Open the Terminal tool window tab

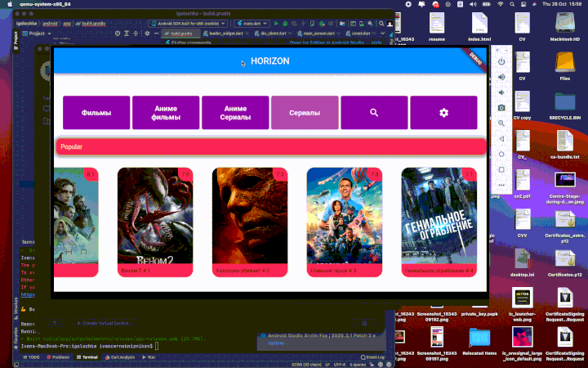(87, 357)
